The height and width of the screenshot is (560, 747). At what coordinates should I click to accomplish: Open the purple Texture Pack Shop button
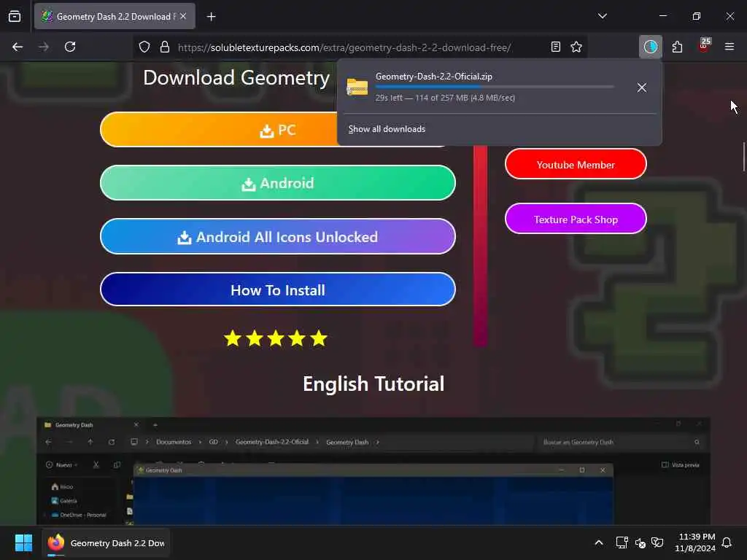tap(576, 219)
